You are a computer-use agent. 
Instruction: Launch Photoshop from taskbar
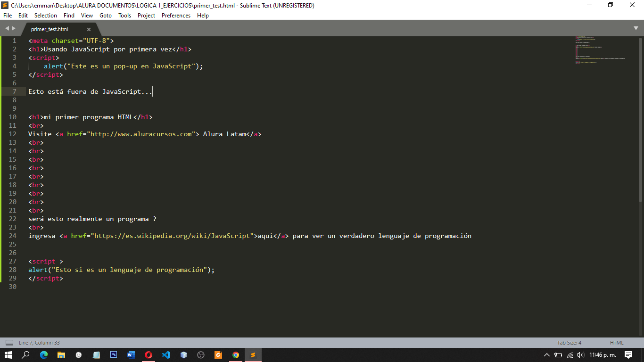(114, 355)
